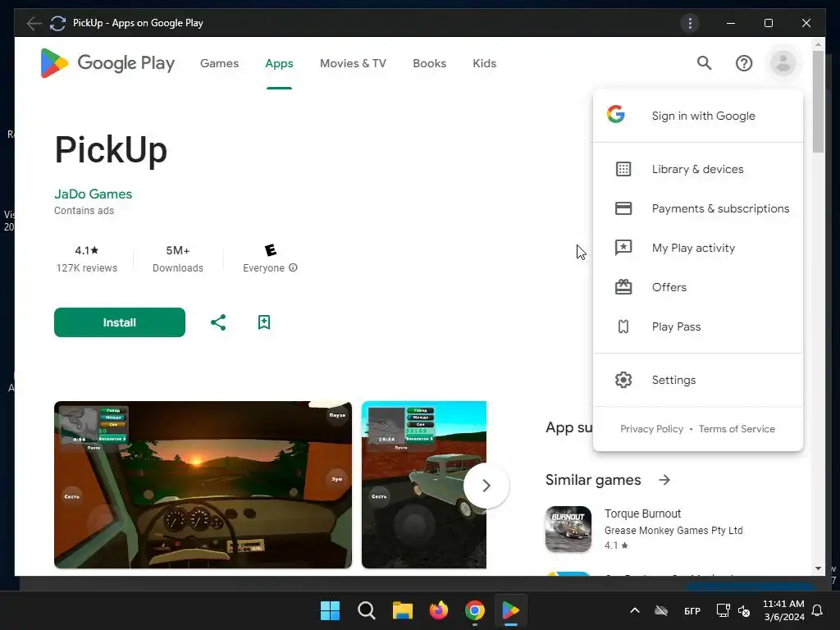Select My Play activity
Image resolution: width=840 pixels, height=630 pixels.
(x=698, y=248)
